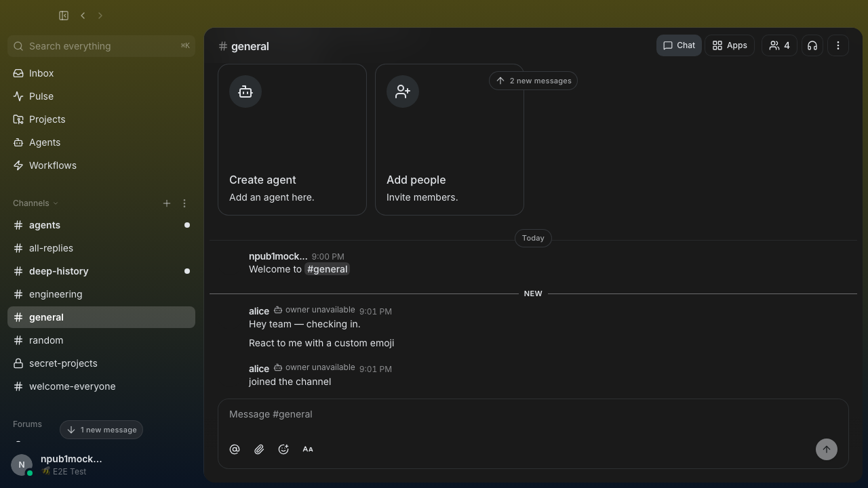This screenshot has height=488, width=868.
Task: Jump to 1 new message in sidebar
Action: click(x=102, y=430)
